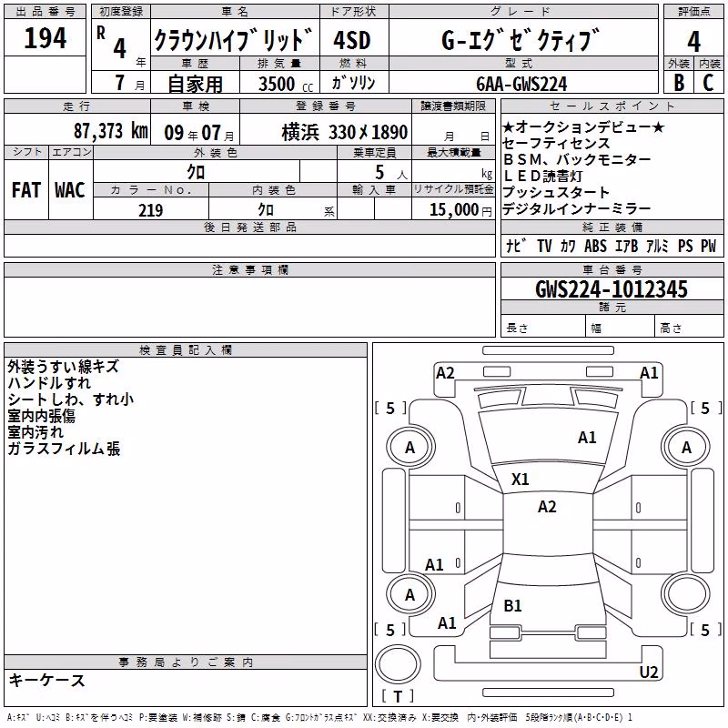The height and width of the screenshot is (728, 728).
Task: Click the inspector note 室内内張傷
Action: click(41, 416)
